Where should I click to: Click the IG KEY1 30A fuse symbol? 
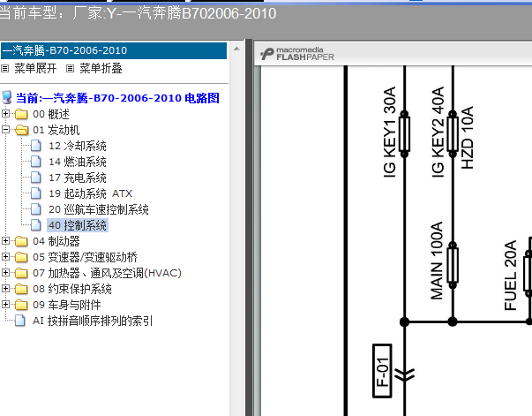404,133
